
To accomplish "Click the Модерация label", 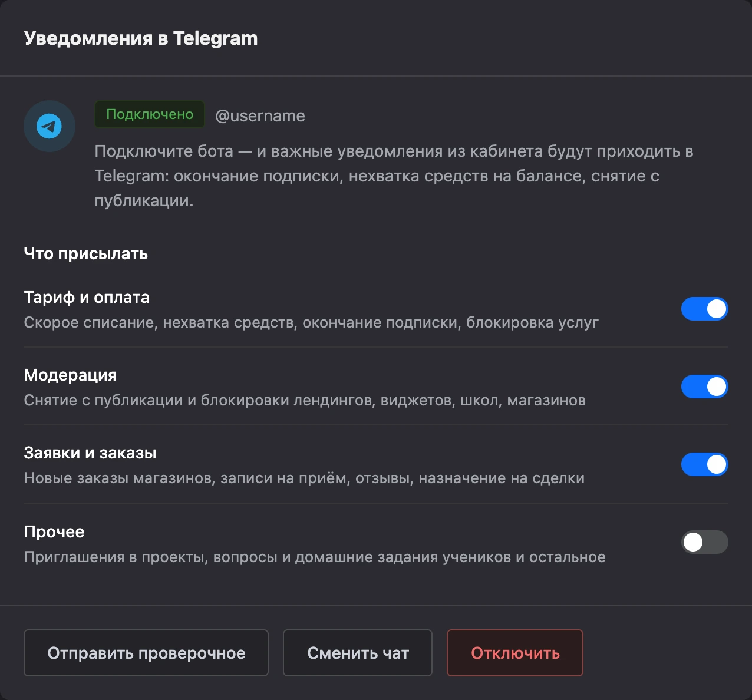I will 70,375.
